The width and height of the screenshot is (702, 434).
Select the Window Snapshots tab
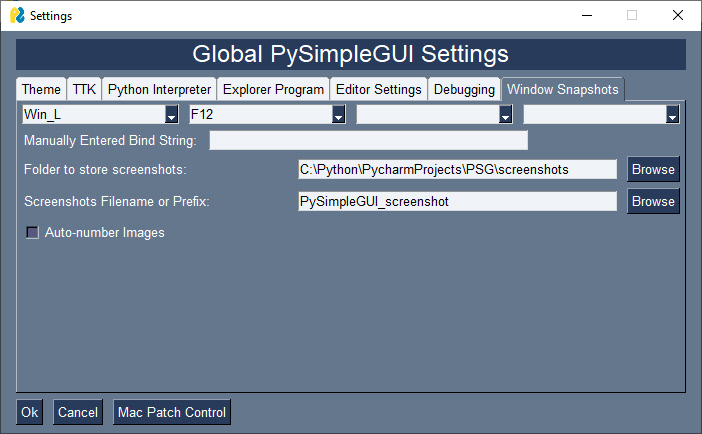tap(562, 89)
